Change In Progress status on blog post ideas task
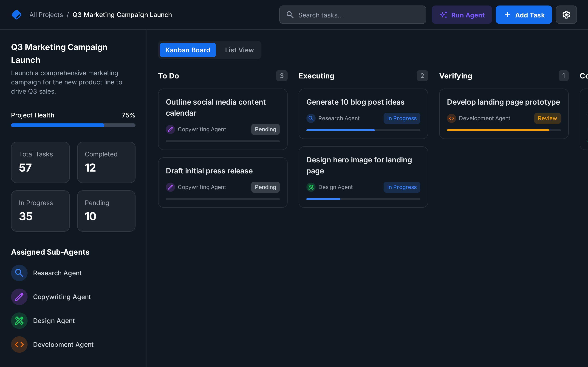 (402, 118)
